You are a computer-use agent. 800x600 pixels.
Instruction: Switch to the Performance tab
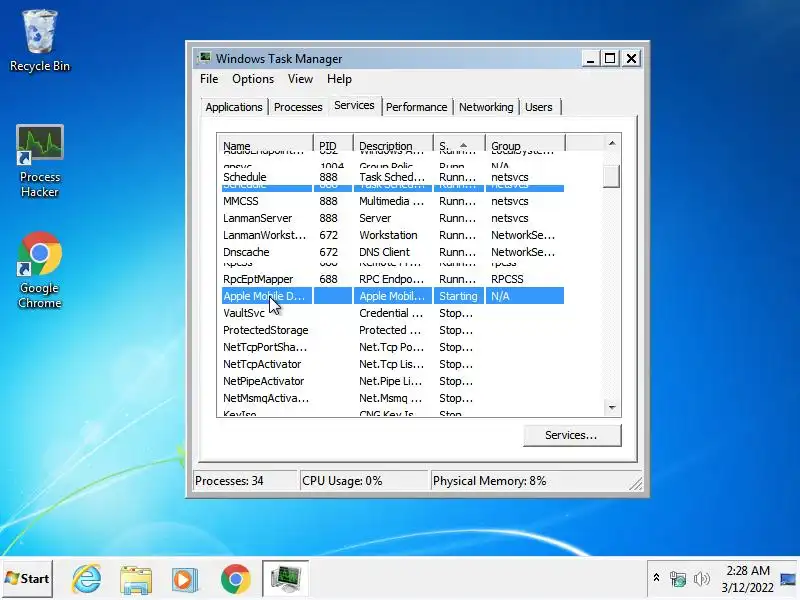(x=416, y=107)
